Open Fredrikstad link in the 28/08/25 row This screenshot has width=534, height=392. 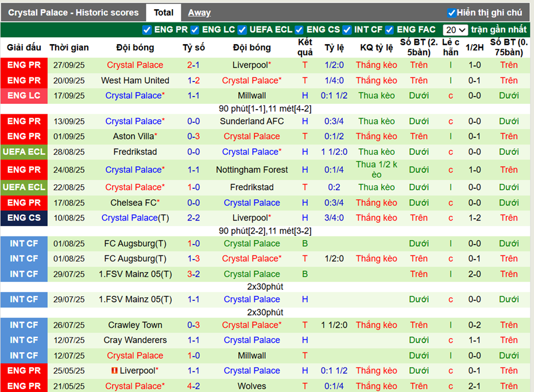pyautogui.click(x=135, y=152)
